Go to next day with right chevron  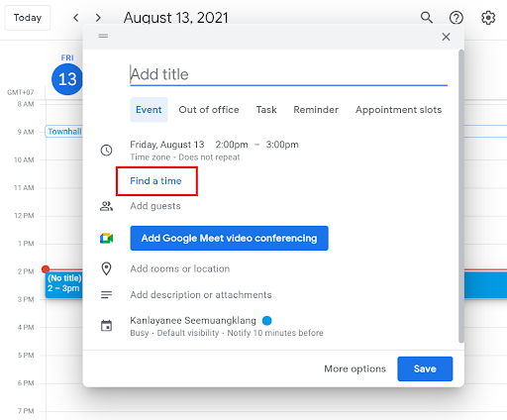point(98,18)
